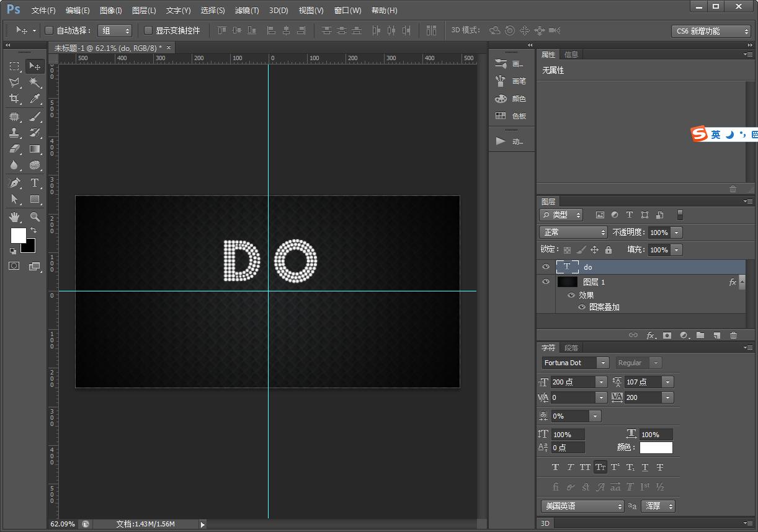Enable the Auto-Select (自动选择) checkbox
Image resolution: width=758 pixels, height=532 pixels.
[49, 30]
